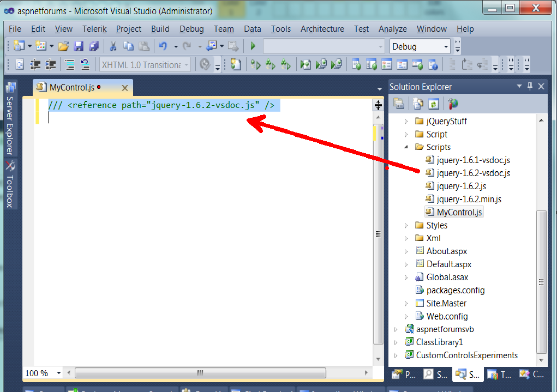This screenshot has height=392, width=557.
Task: Open the Build menu
Action: pos(160,29)
